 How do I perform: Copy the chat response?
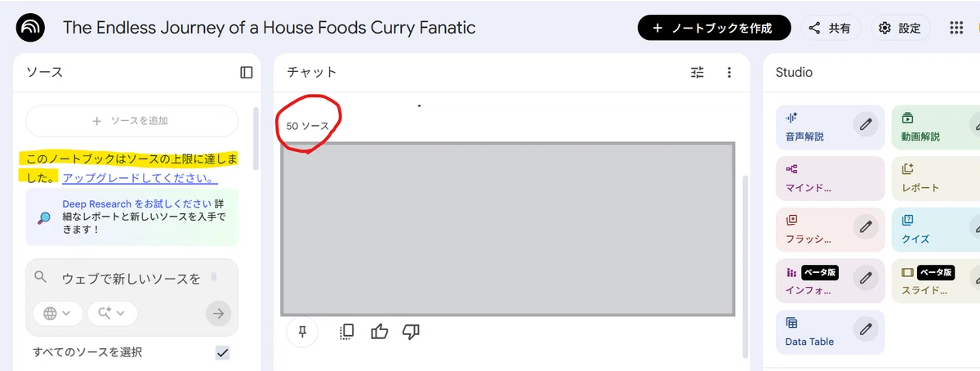pos(346,332)
